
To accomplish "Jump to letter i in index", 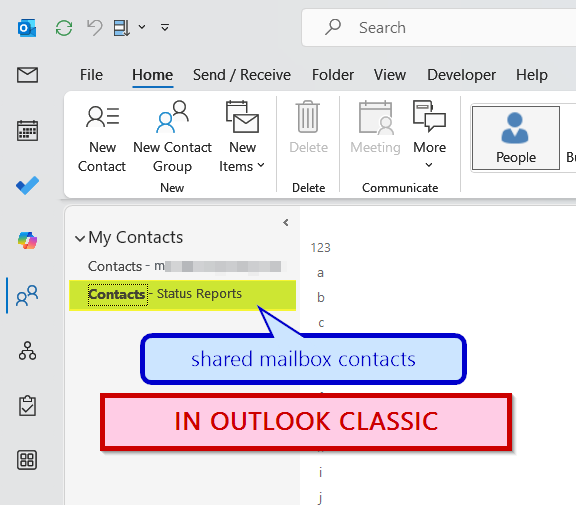I will click(x=320, y=472).
